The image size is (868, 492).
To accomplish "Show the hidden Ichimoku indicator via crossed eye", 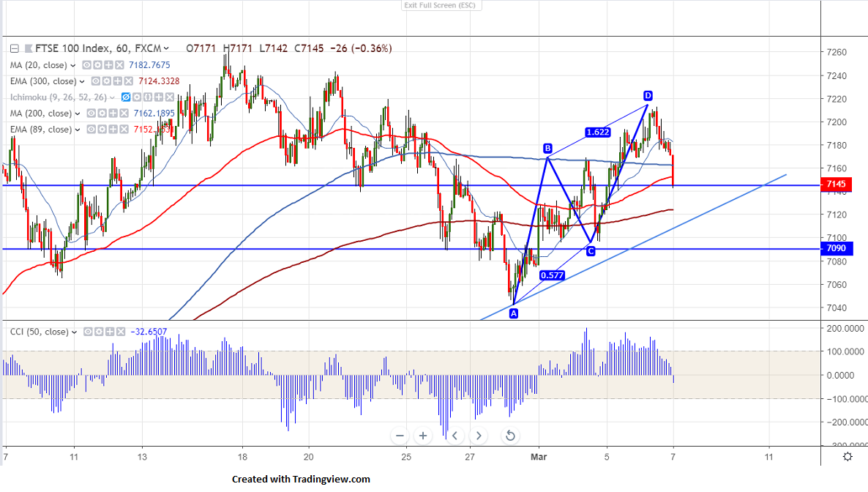I will click(x=126, y=97).
